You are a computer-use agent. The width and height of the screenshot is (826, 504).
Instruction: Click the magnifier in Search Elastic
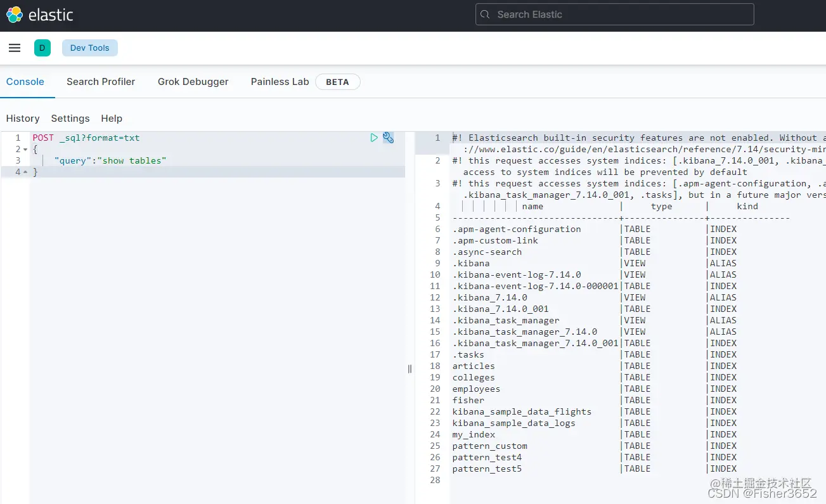pyautogui.click(x=486, y=15)
